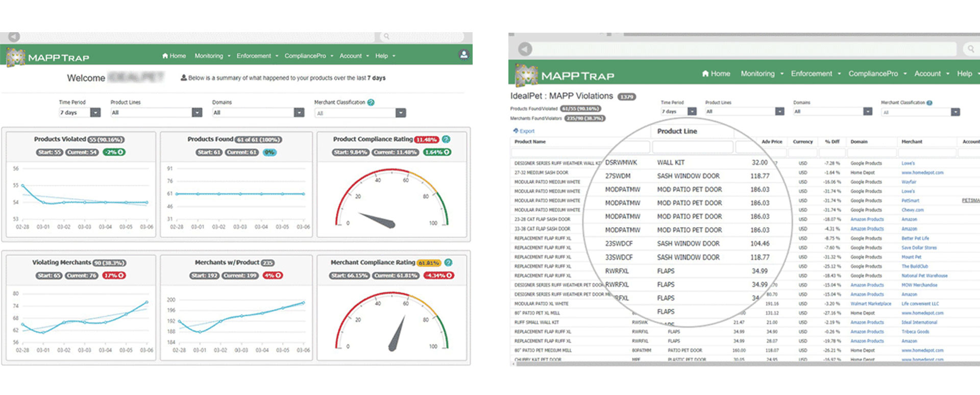Click the Merchant Compliance Rating help icon
Image resolution: width=980 pixels, height=395 pixels.
pyautogui.click(x=448, y=262)
